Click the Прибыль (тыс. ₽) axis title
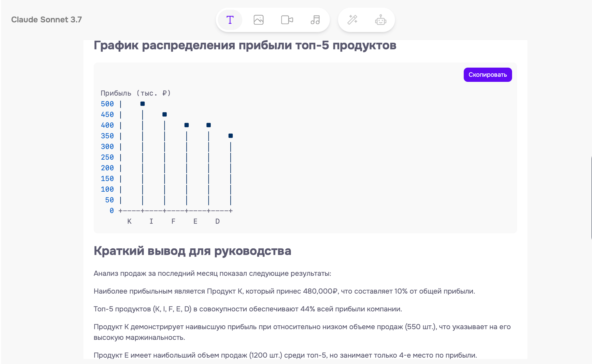The height and width of the screenshot is (364, 592). coord(135,93)
